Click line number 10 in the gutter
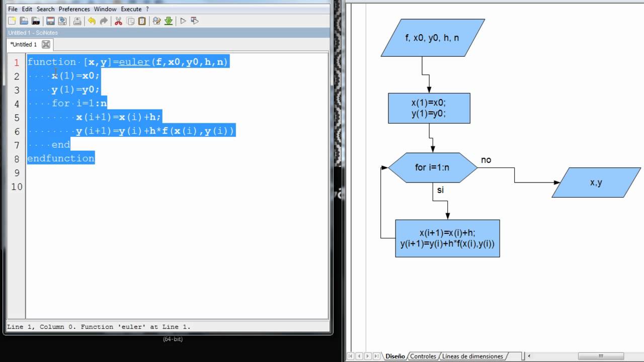 [x=17, y=187]
